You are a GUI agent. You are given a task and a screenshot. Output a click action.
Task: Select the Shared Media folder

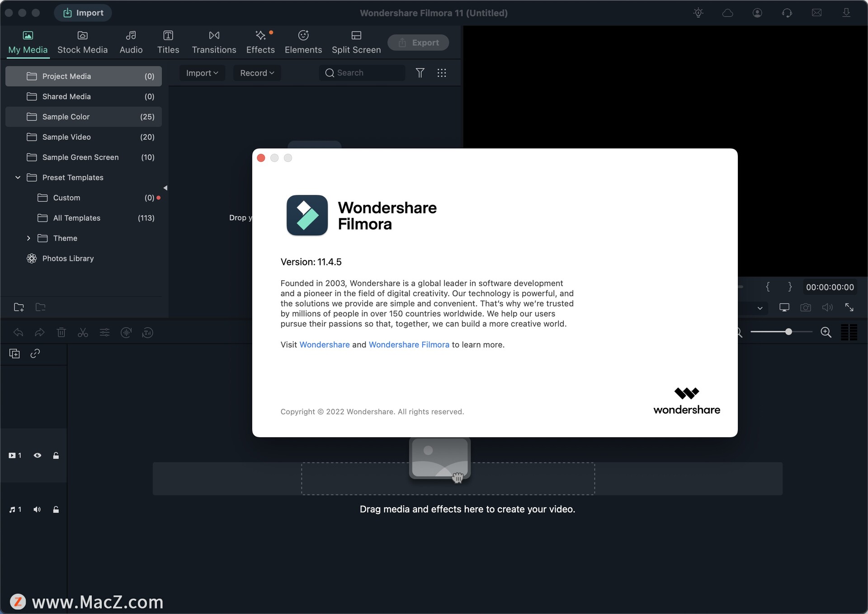(x=84, y=97)
